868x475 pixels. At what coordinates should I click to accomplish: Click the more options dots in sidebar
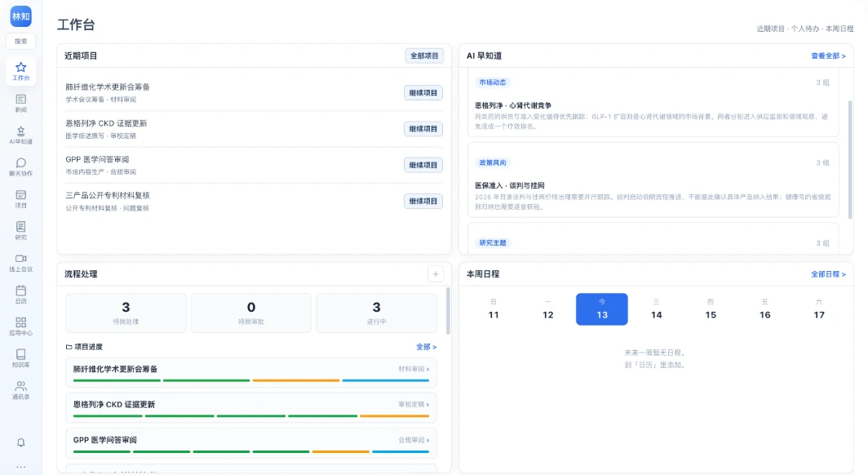click(20, 467)
